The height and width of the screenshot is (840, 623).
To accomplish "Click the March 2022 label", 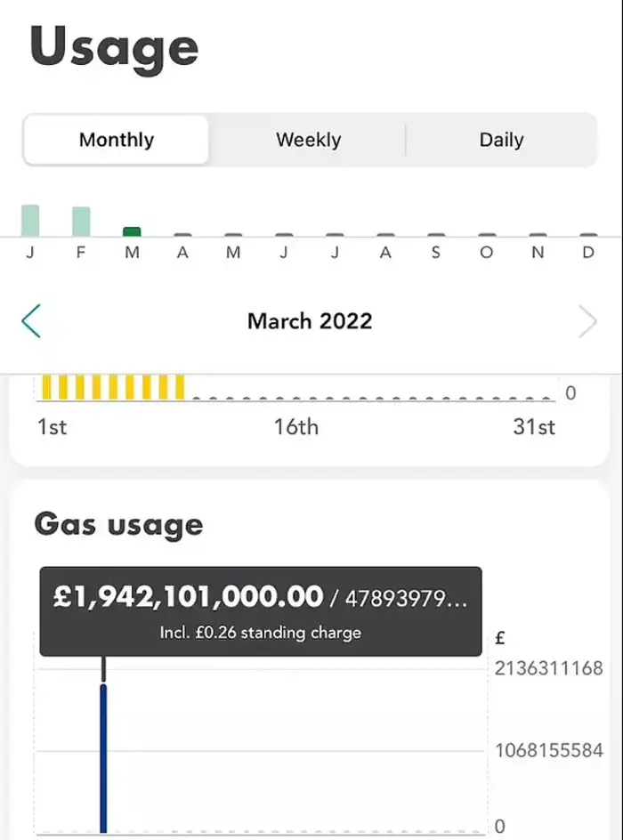I will (309, 321).
